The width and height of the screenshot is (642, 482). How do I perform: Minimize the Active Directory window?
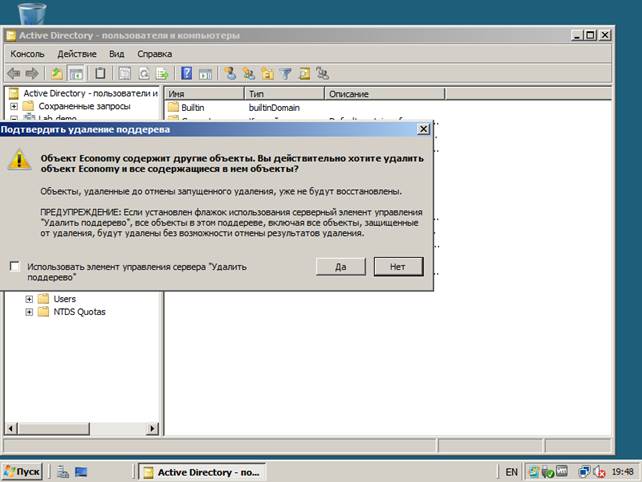pos(577,35)
